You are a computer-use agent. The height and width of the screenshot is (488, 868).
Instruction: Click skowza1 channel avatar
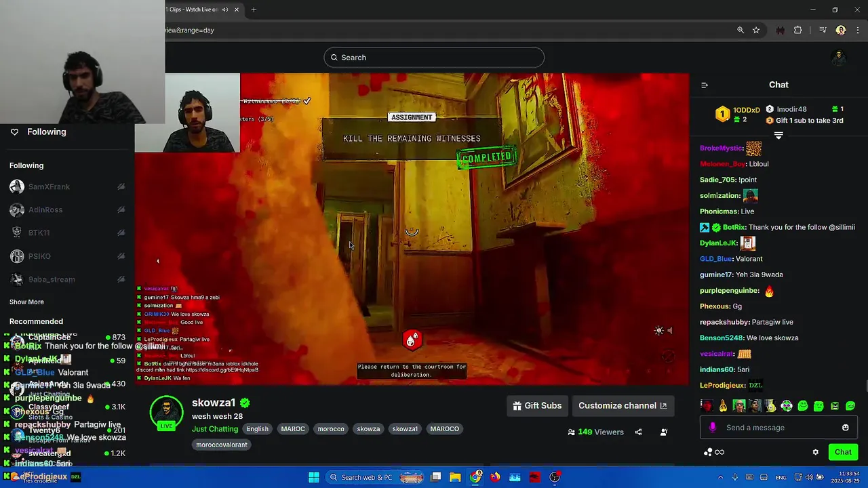point(166,411)
